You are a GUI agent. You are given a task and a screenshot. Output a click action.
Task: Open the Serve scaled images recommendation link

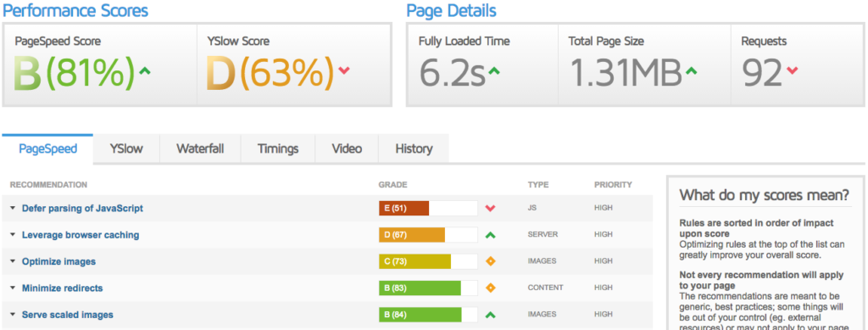[68, 315]
